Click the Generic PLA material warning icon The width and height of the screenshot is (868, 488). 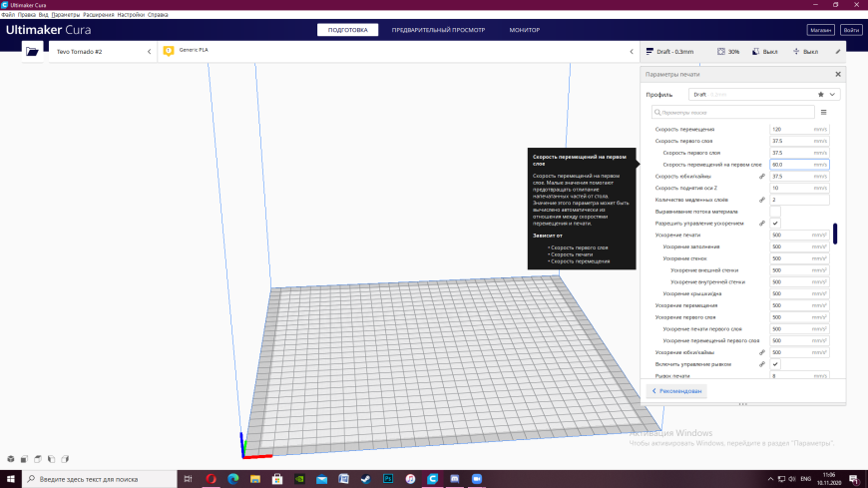[x=169, y=51]
